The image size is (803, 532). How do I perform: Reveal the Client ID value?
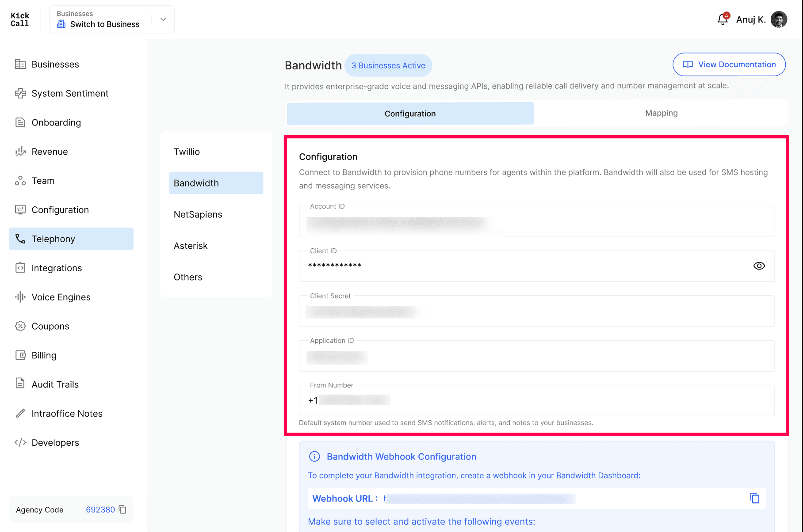[759, 266]
